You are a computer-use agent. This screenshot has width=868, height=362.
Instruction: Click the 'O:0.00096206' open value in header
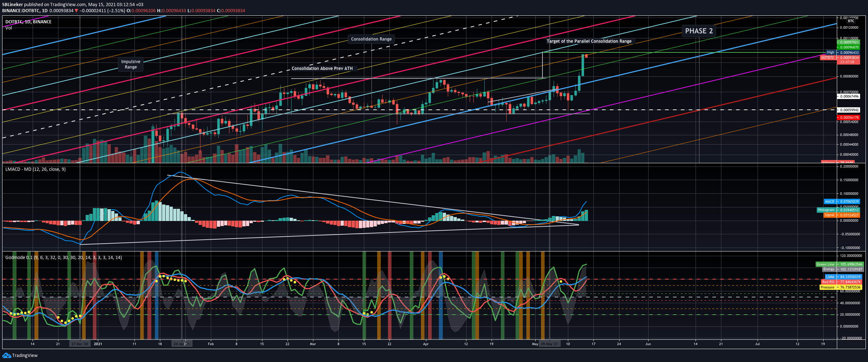141,11
